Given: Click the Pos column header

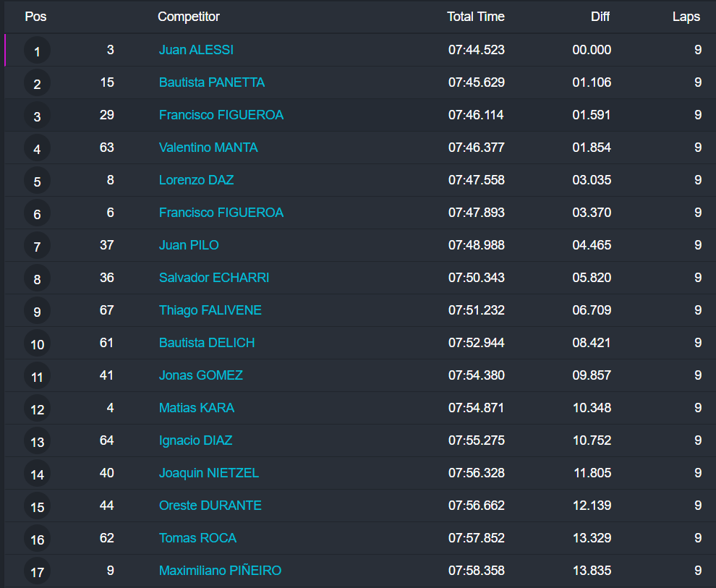Looking at the screenshot, I should 35,17.
